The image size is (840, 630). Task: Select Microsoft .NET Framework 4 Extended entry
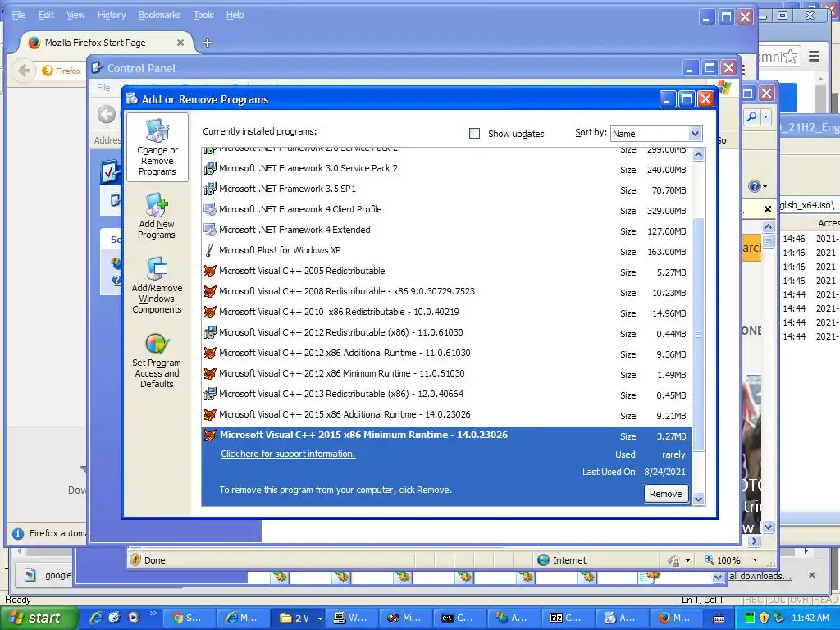[446, 231]
